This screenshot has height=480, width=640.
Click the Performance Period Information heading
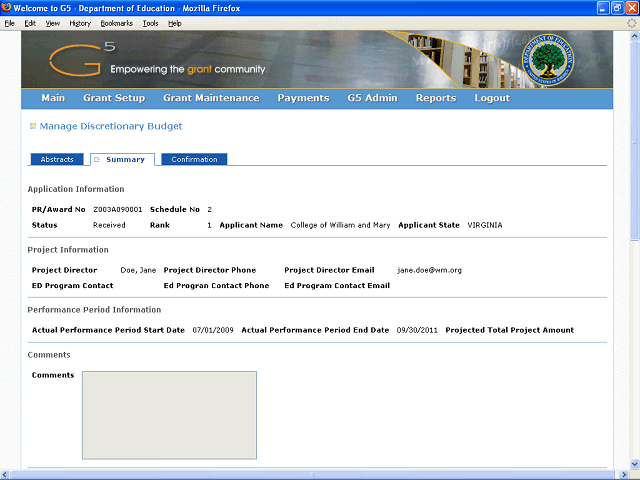(x=94, y=310)
